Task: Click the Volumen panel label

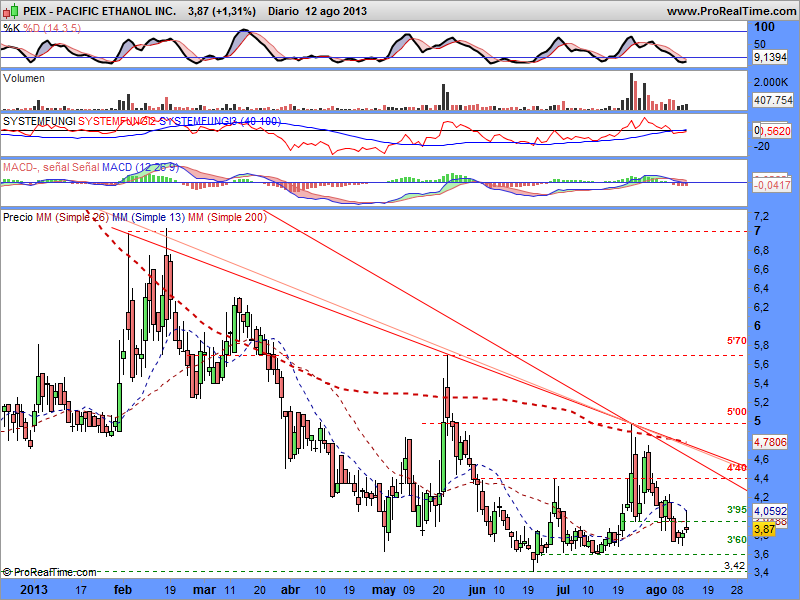Action: pos(23,78)
